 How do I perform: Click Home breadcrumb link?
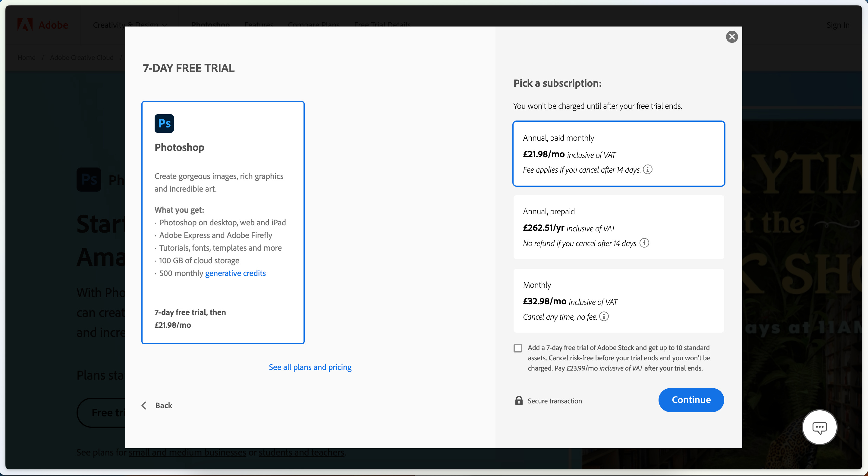click(26, 58)
